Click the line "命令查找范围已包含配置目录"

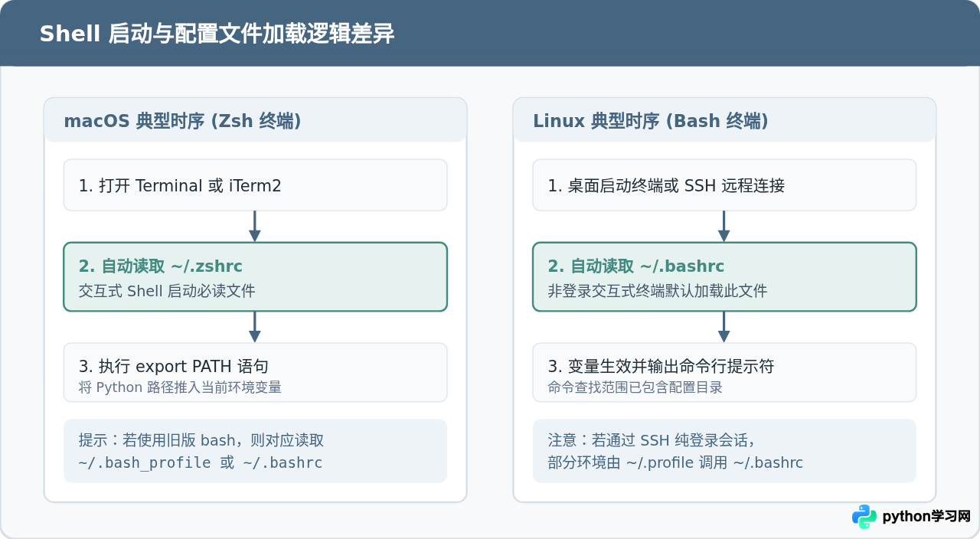point(635,387)
